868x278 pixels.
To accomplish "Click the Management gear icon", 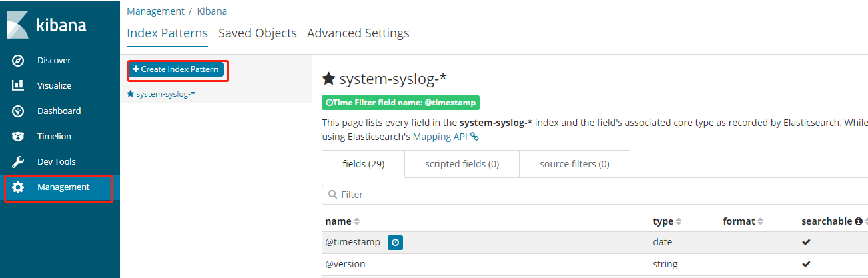I will click(x=18, y=187).
